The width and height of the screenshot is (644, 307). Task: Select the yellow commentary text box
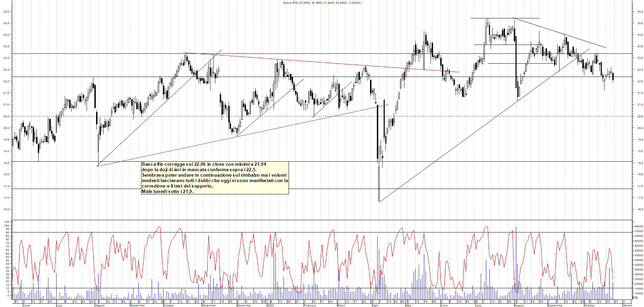(x=215, y=178)
